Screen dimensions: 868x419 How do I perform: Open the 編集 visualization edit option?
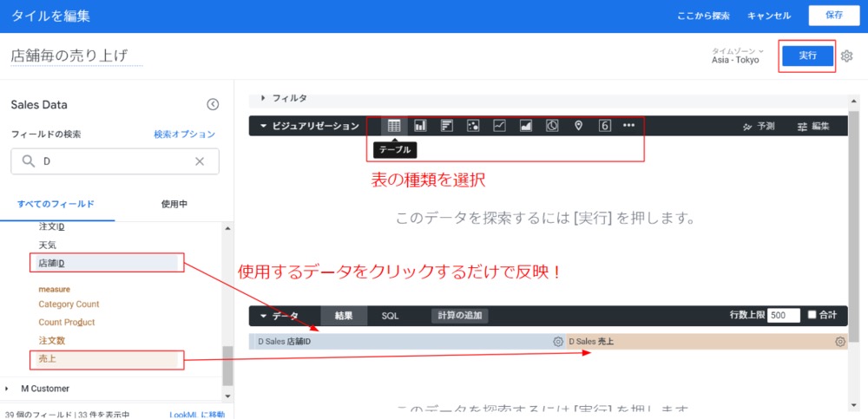(814, 126)
